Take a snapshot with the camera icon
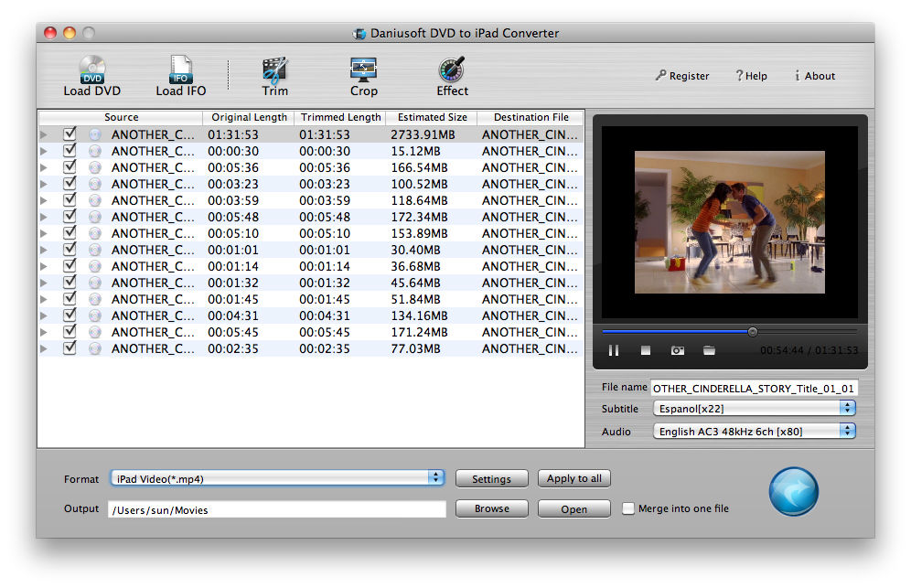Screen dimensions: 911x588 click(678, 350)
